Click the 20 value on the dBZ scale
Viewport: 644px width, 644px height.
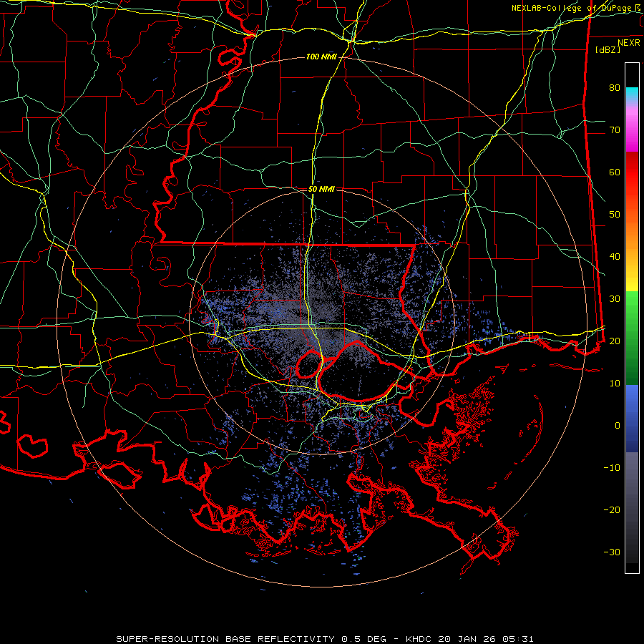[x=615, y=341]
